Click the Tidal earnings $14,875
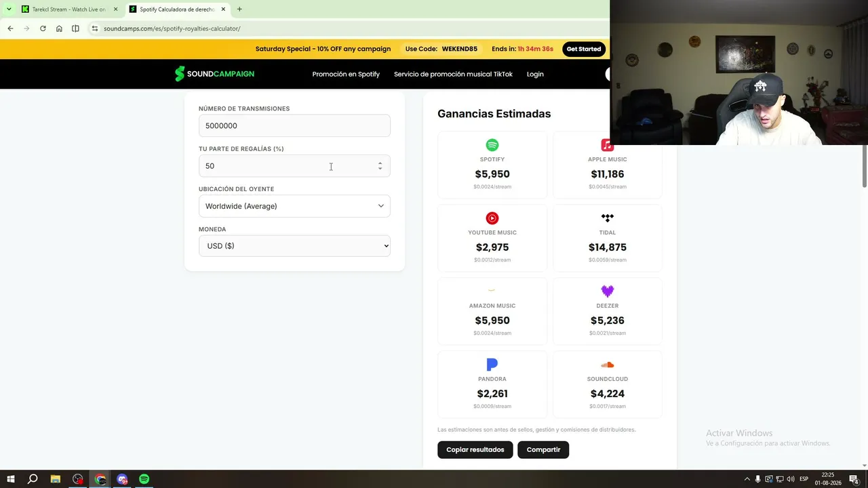The image size is (868, 488). click(x=608, y=247)
